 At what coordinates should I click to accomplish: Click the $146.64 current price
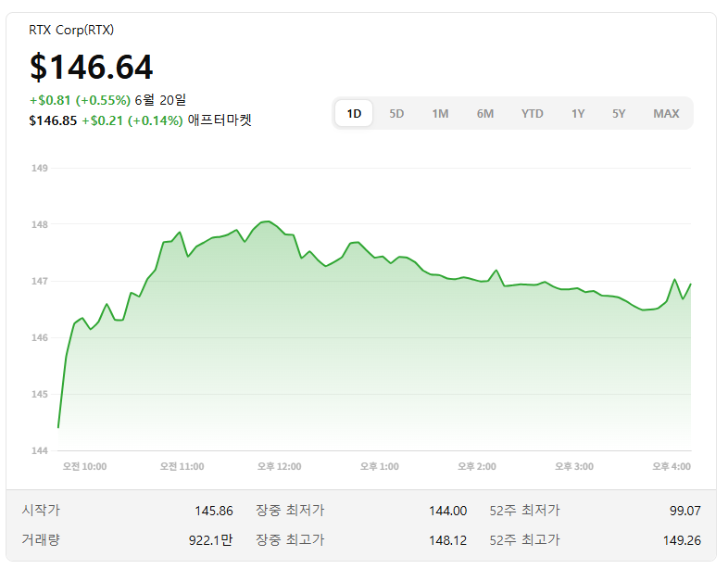click(x=91, y=67)
